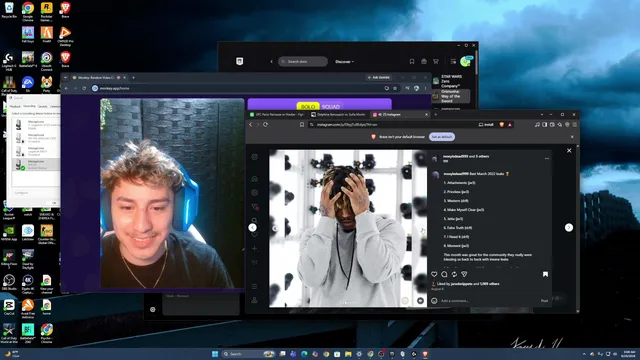Click the Install app button in the Brave address bar

pyautogui.click(x=486, y=124)
